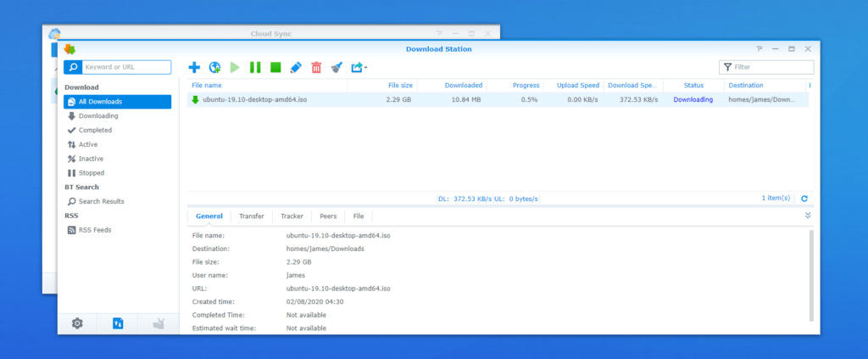Open Download Station settings gear
This screenshot has width=868, height=359.
point(77,323)
